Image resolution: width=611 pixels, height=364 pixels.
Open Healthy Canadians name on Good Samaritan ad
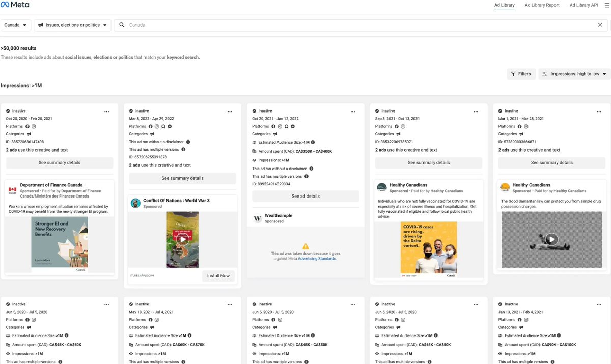[532, 185]
